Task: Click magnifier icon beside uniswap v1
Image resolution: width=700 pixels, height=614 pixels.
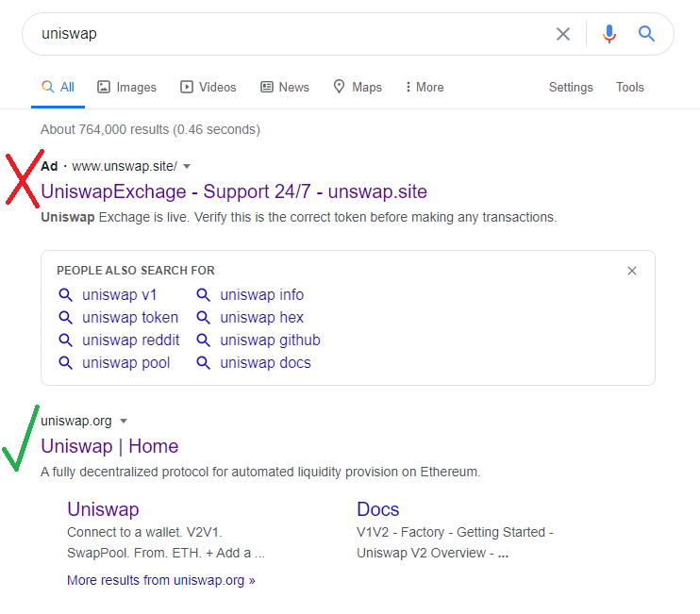Action: tap(66, 295)
